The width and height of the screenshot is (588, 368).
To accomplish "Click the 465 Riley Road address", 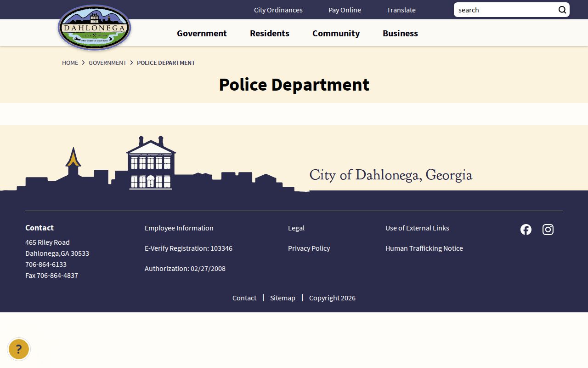I will tap(47, 242).
